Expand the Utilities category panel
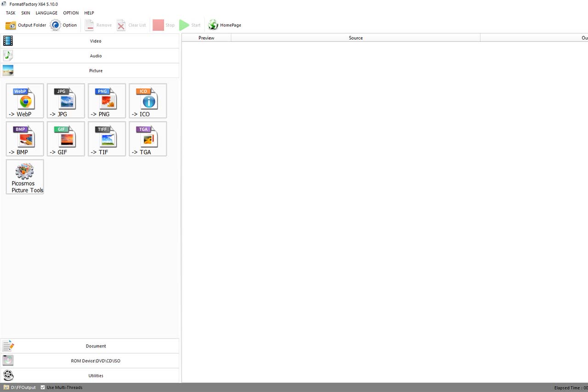The image size is (588, 392). click(90, 375)
